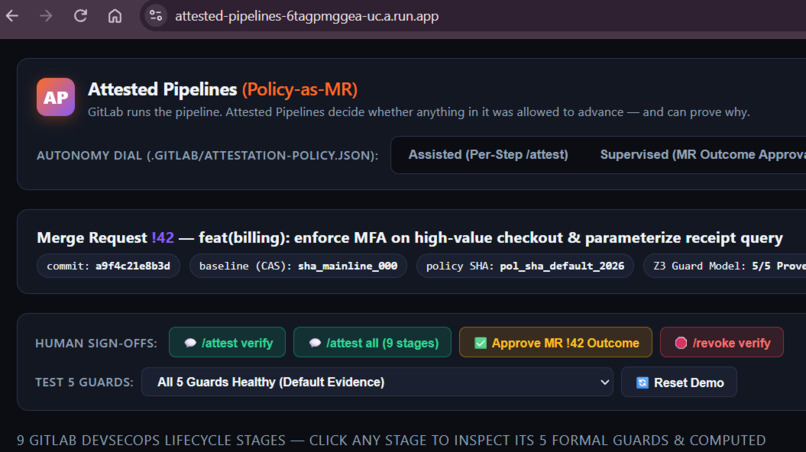This screenshot has width=806, height=452.
Task: Click the Human Sign-Offs label
Action: [96, 343]
